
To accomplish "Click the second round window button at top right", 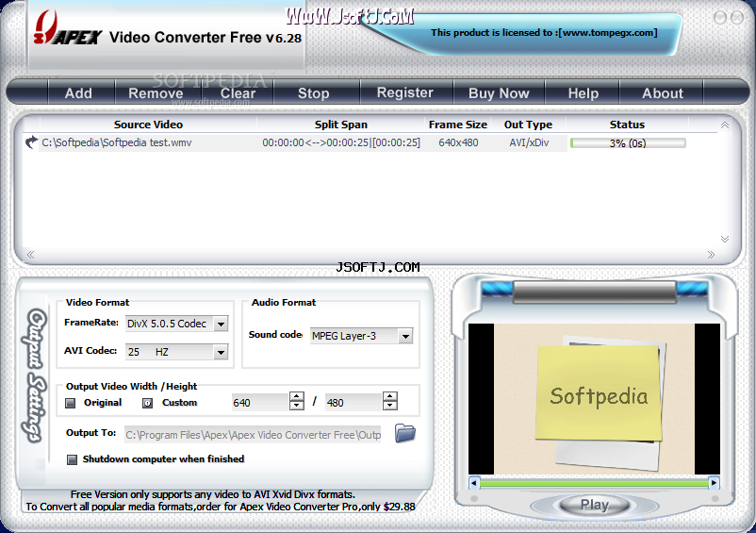I will [737, 18].
